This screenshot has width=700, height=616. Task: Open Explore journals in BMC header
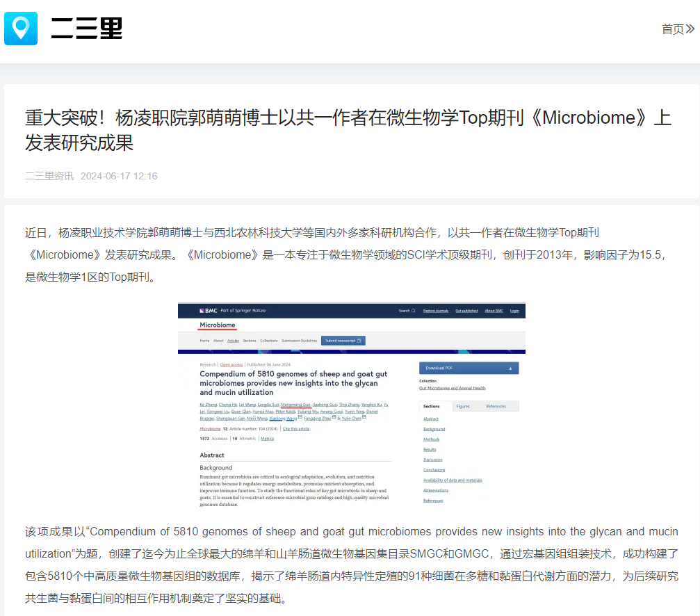coord(436,311)
